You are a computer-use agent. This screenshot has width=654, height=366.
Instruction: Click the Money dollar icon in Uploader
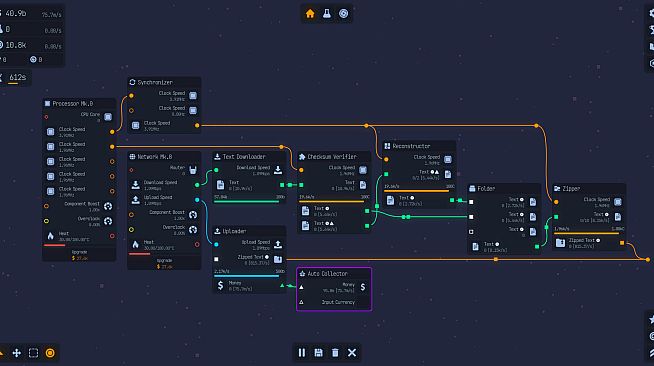pos(220,286)
